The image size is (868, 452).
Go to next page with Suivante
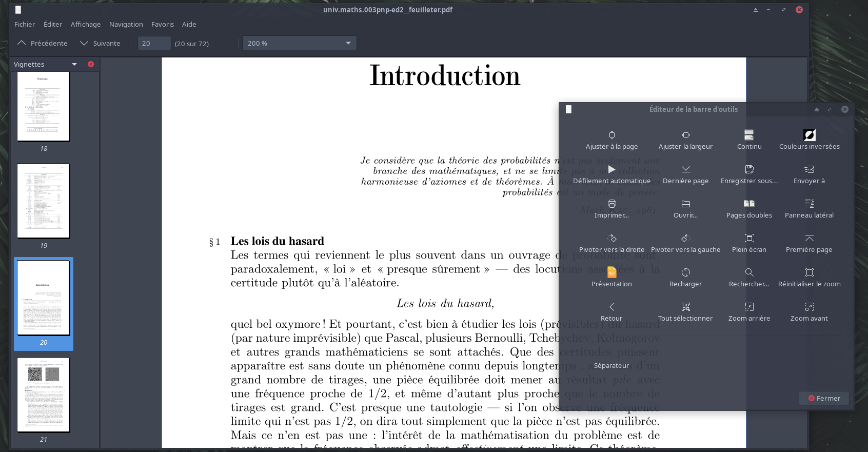coord(100,43)
